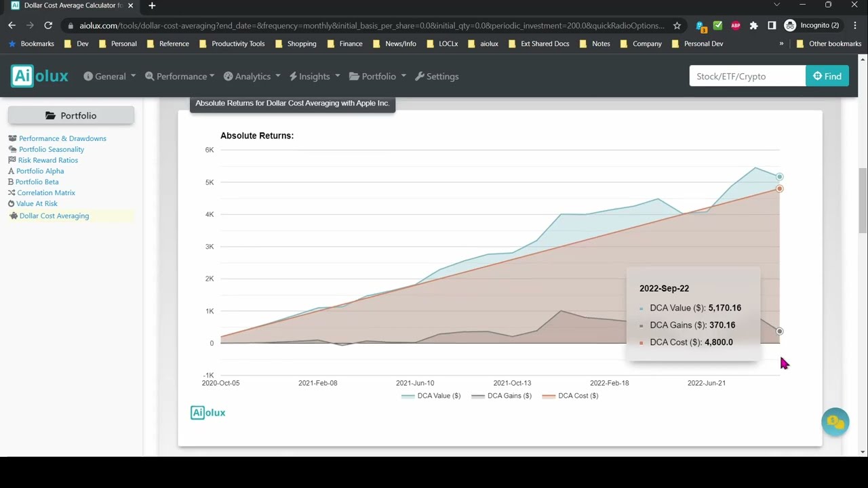The height and width of the screenshot is (488, 868).
Task: Open the Other bookmarks folder
Action: pyautogui.click(x=828, y=43)
